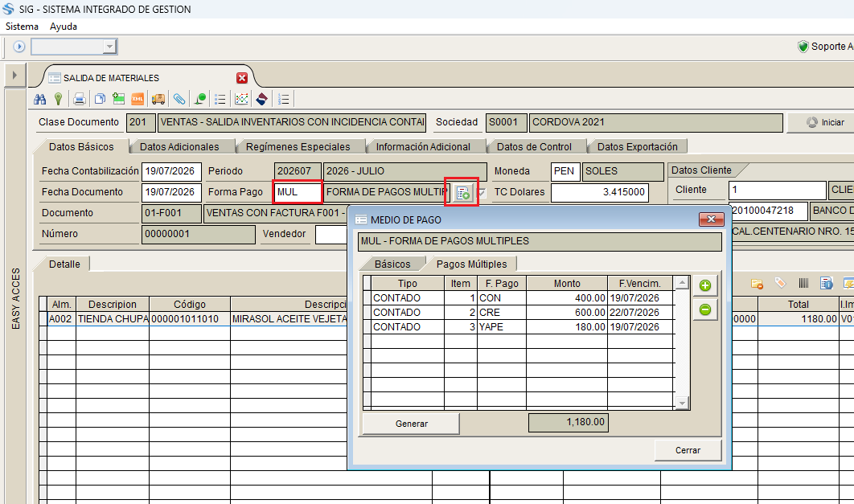Select the Detalle tab

click(x=64, y=264)
